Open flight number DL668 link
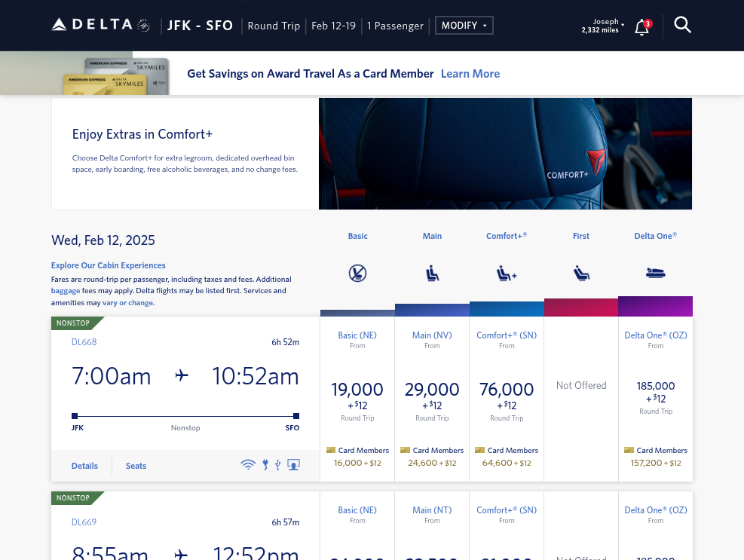The image size is (744, 560). coord(84,341)
